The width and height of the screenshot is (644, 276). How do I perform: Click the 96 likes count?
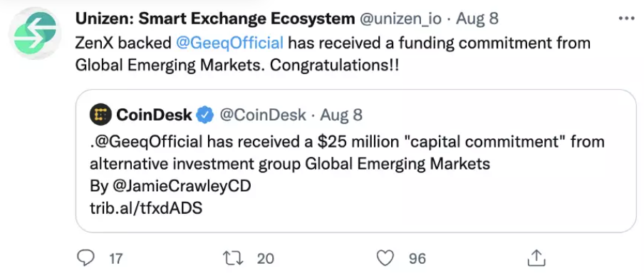click(x=417, y=258)
